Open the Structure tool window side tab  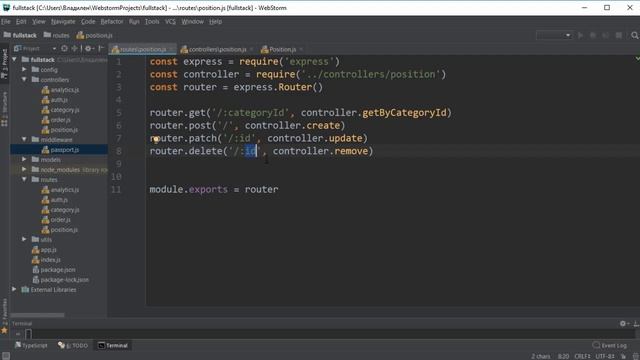(x=4, y=109)
